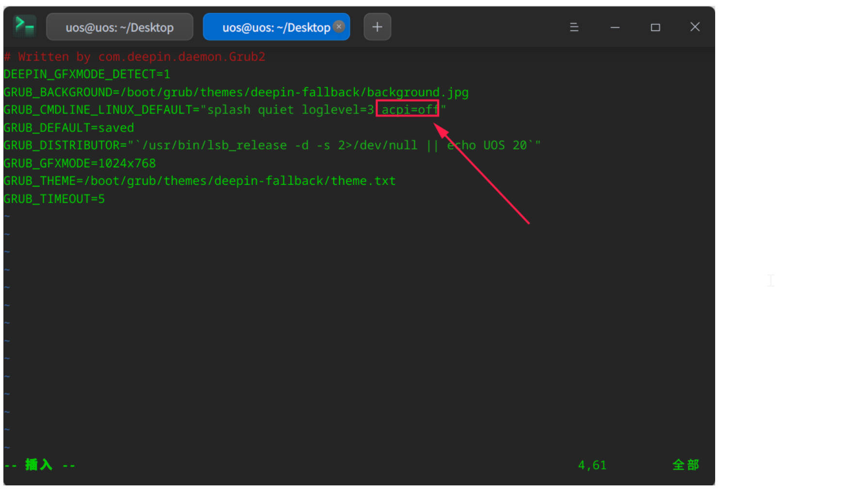
Task: Close the terminal window
Action: click(695, 27)
